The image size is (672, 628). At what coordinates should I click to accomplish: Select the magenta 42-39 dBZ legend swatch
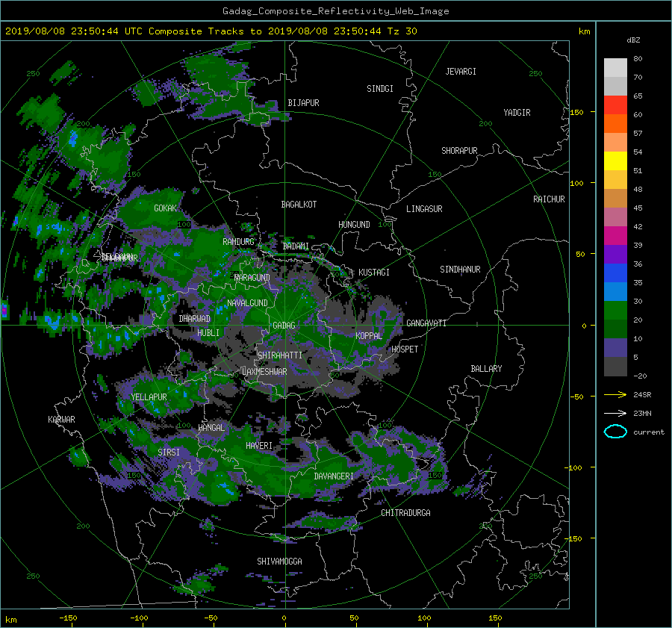(615, 235)
